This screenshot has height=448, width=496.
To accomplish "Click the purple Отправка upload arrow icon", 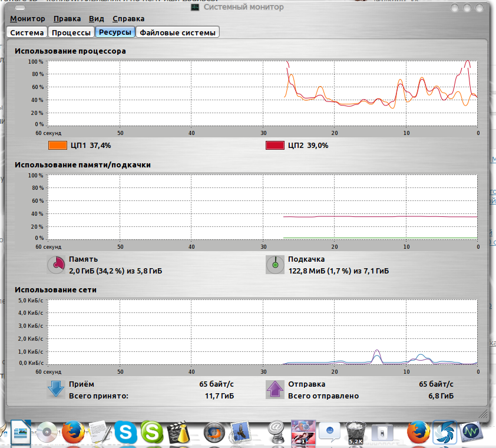I will [275, 389].
